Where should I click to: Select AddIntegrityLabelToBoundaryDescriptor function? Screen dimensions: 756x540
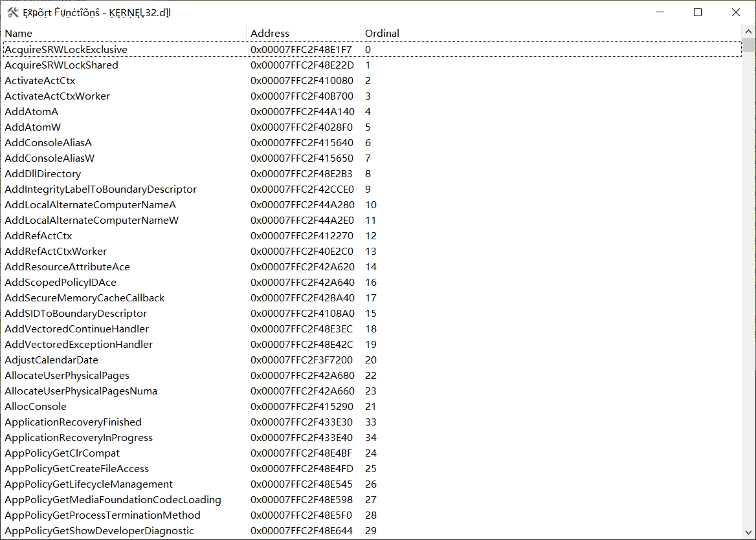coord(372,189)
